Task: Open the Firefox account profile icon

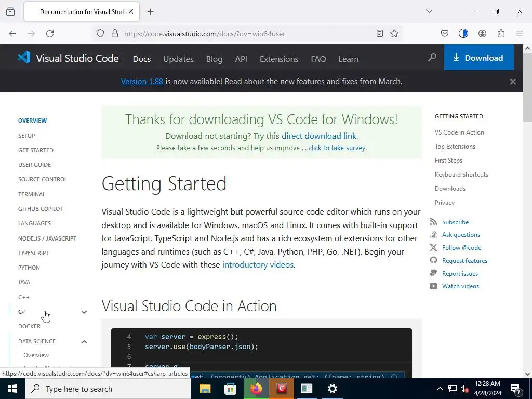Action: pyautogui.click(x=482, y=33)
